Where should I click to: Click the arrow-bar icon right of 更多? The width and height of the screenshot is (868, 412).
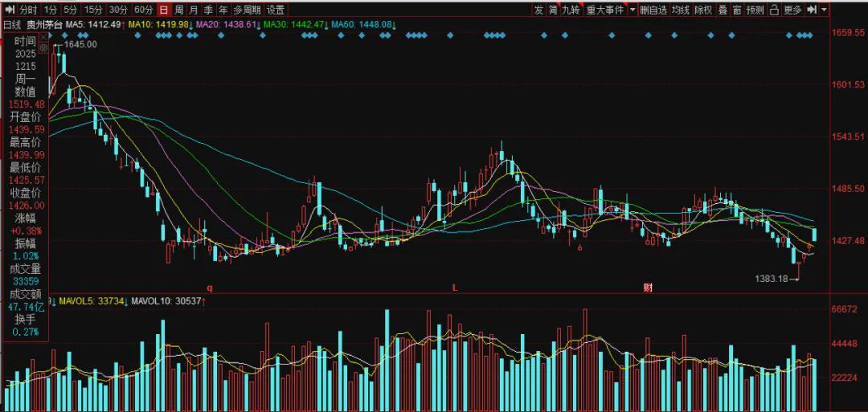click(x=812, y=10)
